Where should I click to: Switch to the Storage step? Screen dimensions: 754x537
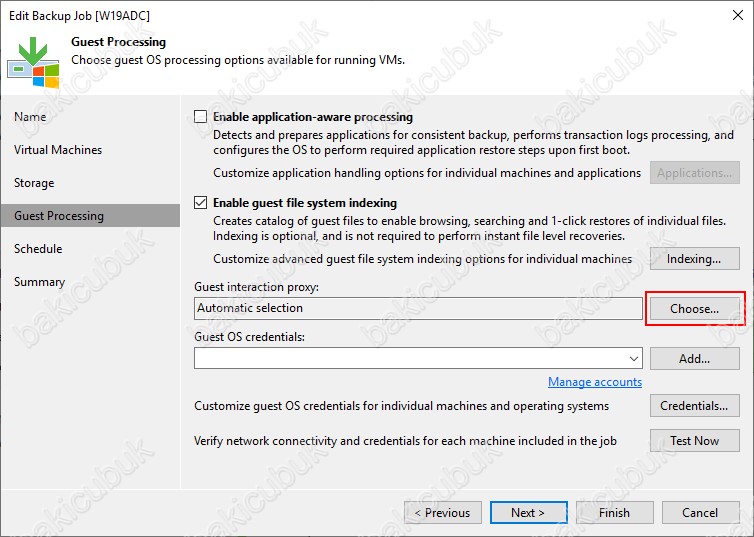[x=34, y=183]
